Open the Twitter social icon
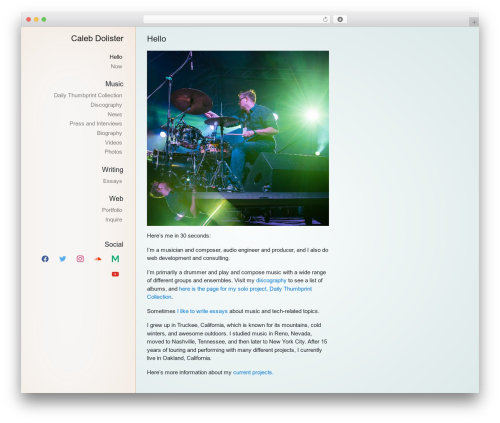The height and width of the screenshot is (423, 500). [x=63, y=259]
